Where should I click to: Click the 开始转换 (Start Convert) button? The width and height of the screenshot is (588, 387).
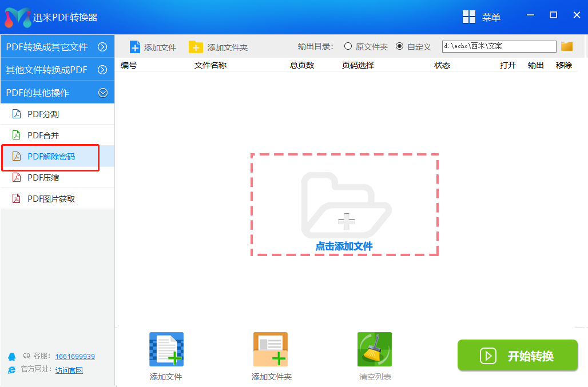517,355
